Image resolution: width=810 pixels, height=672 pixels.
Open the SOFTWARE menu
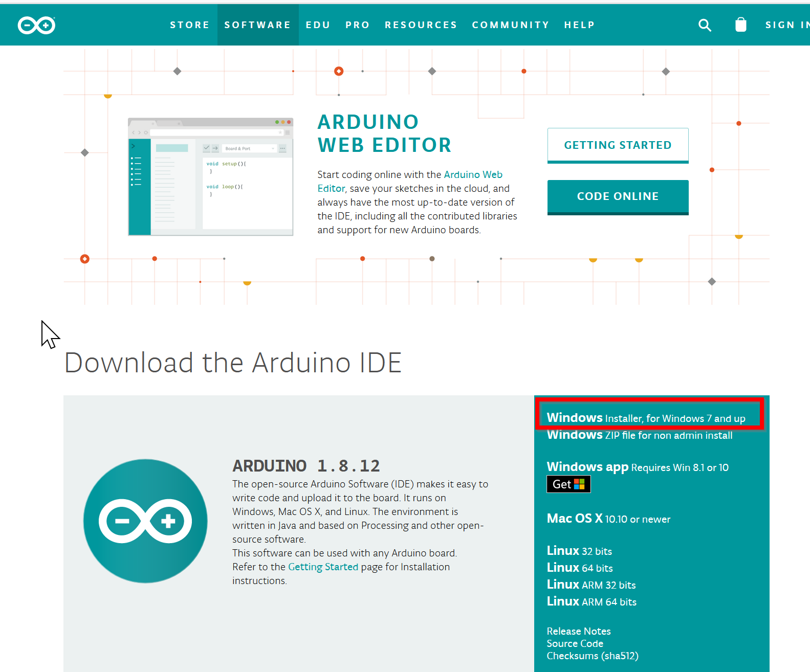pyautogui.click(x=258, y=25)
